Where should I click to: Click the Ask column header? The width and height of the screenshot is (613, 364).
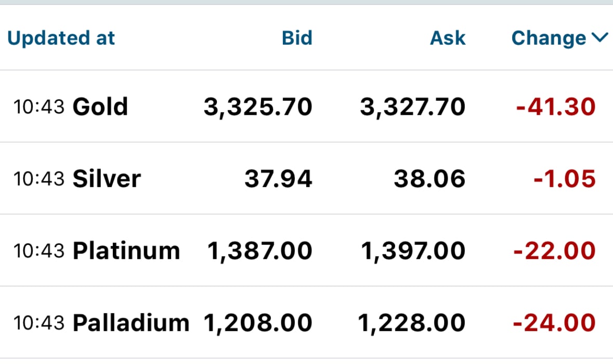[448, 38]
